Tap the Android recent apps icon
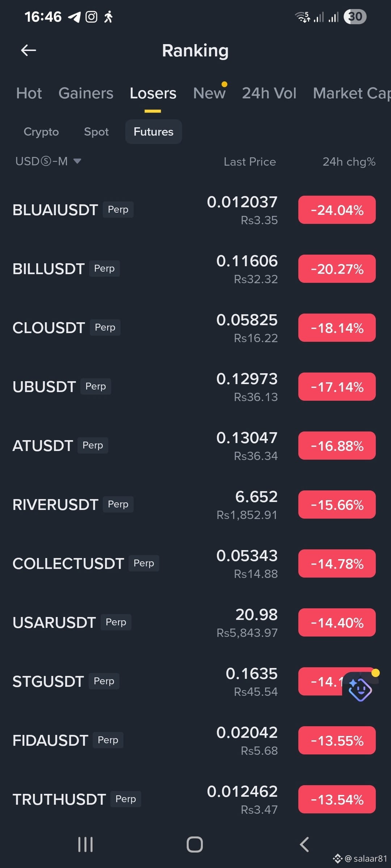This screenshot has width=391, height=868. tap(85, 844)
